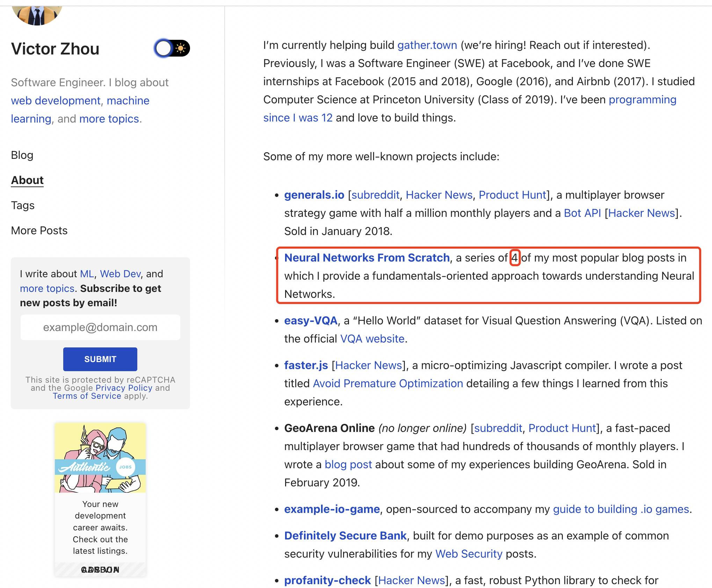Open the profanity-check project link

click(327, 580)
